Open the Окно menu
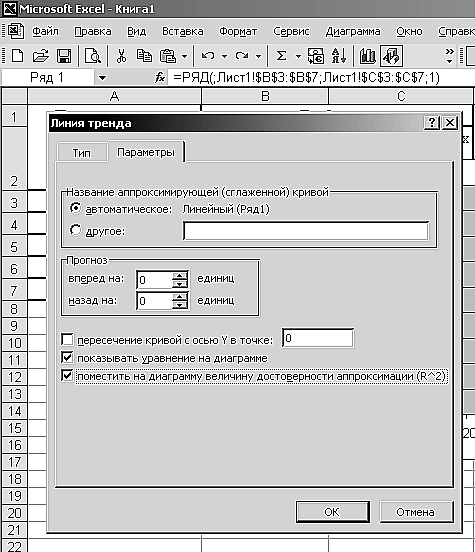Screen dimensions: 475x552 coord(409,31)
